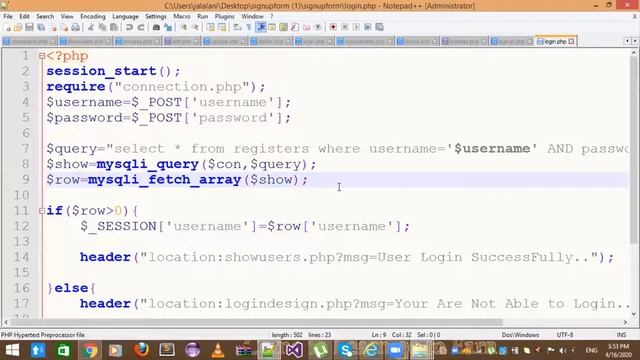Toggle the highlighted Indent Guide button
Image resolution: width=640 pixels, height=360 pixels.
(x=261, y=27)
